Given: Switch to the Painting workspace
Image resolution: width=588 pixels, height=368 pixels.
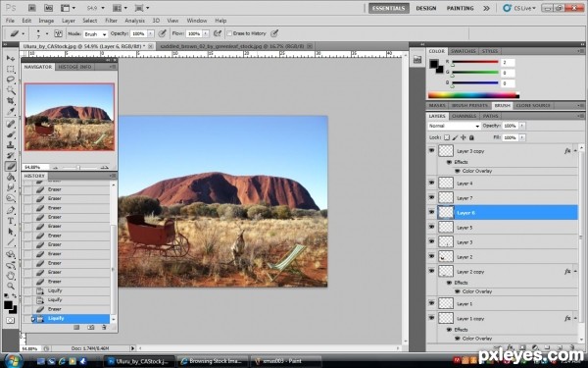Looking at the screenshot, I should click(461, 8).
